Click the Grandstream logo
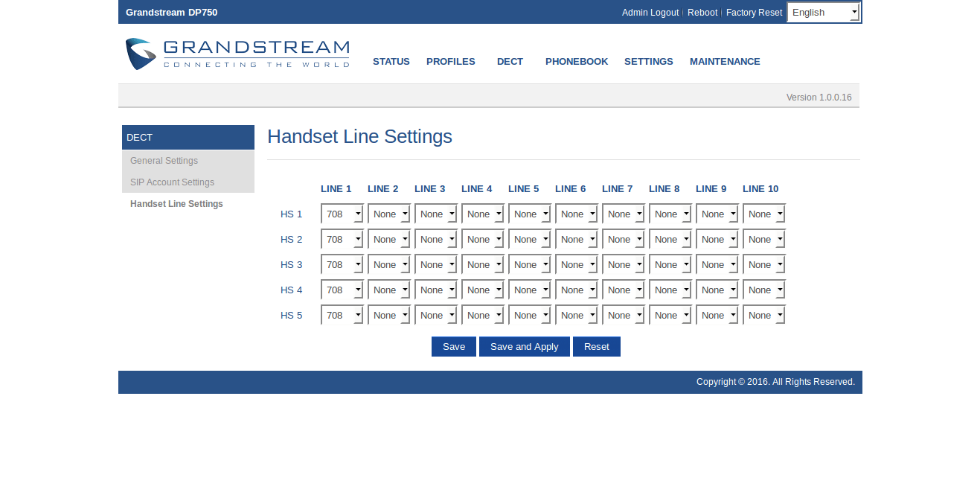 [x=237, y=54]
